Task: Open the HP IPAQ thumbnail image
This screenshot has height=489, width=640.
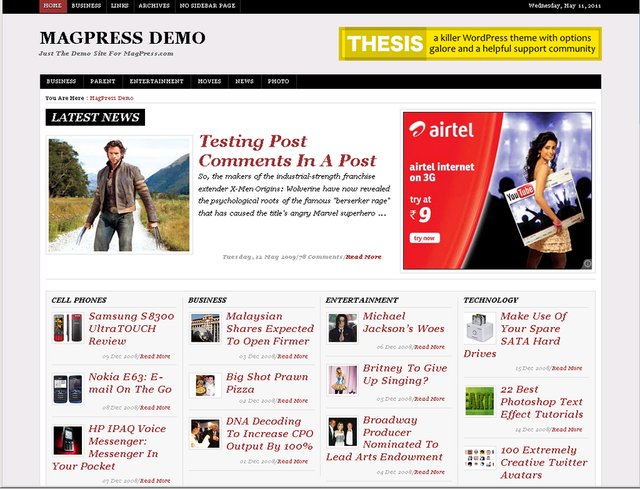Action: (x=67, y=440)
